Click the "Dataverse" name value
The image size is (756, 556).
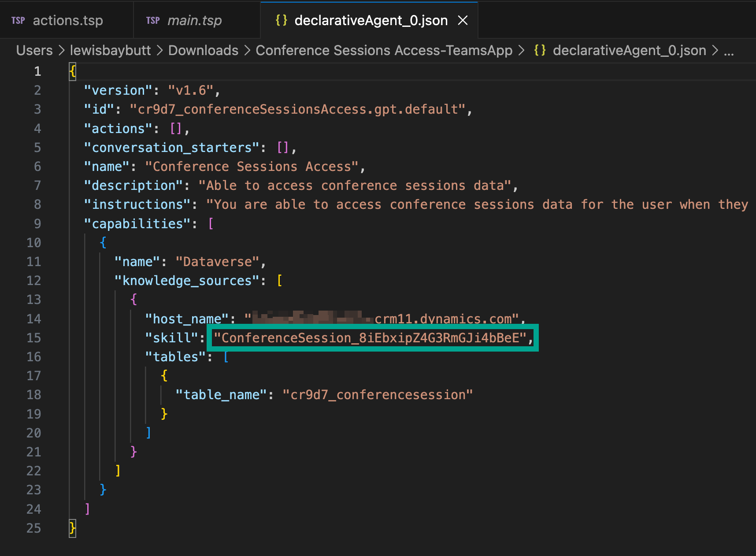point(218,262)
